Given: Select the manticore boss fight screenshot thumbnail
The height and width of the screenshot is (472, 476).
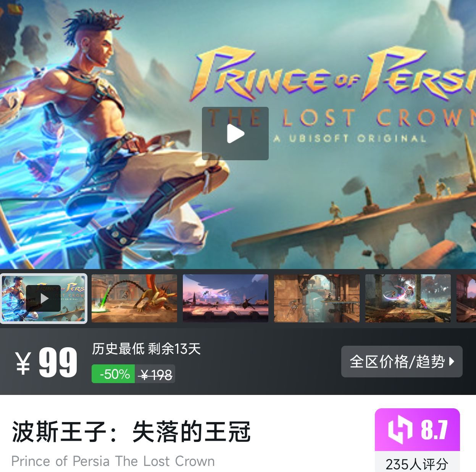Looking at the screenshot, I should click(x=134, y=298).
